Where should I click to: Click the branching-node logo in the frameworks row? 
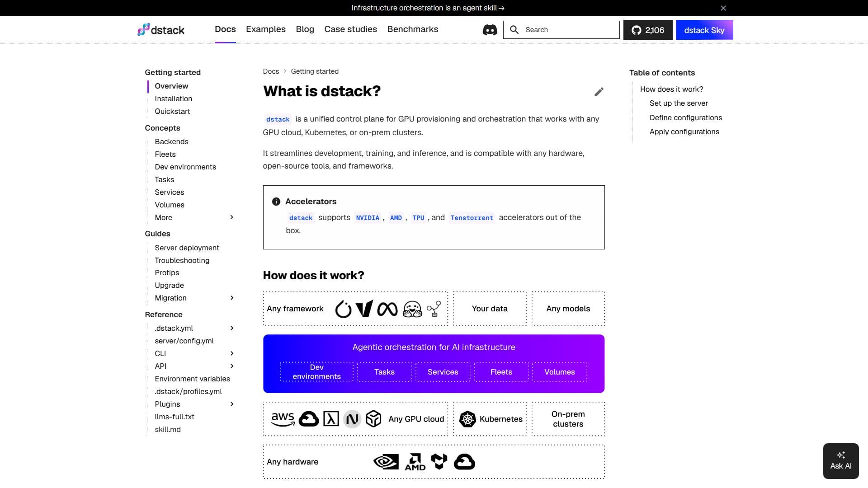434,309
